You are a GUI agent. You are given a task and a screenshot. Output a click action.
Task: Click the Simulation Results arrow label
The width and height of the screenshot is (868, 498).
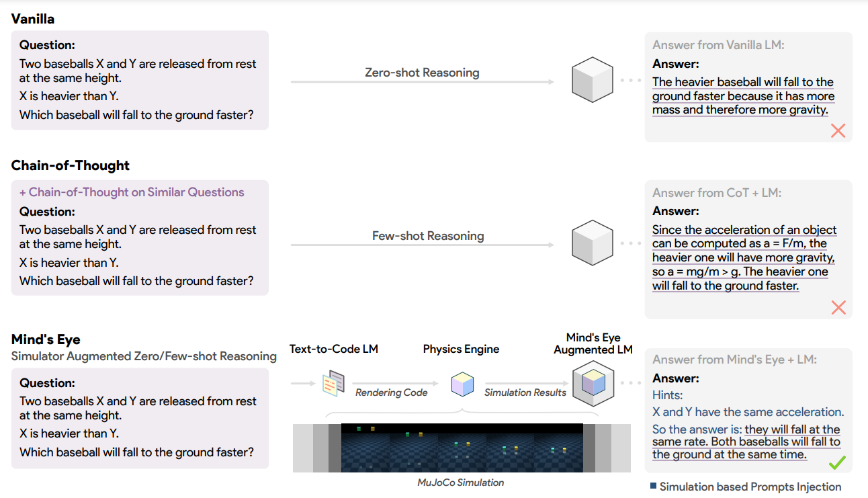(x=525, y=392)
